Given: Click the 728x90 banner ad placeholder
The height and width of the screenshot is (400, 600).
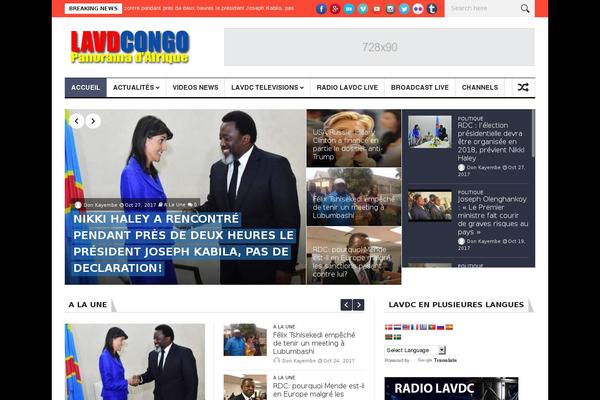Looking at the screenshot, I should click(379, 47).
